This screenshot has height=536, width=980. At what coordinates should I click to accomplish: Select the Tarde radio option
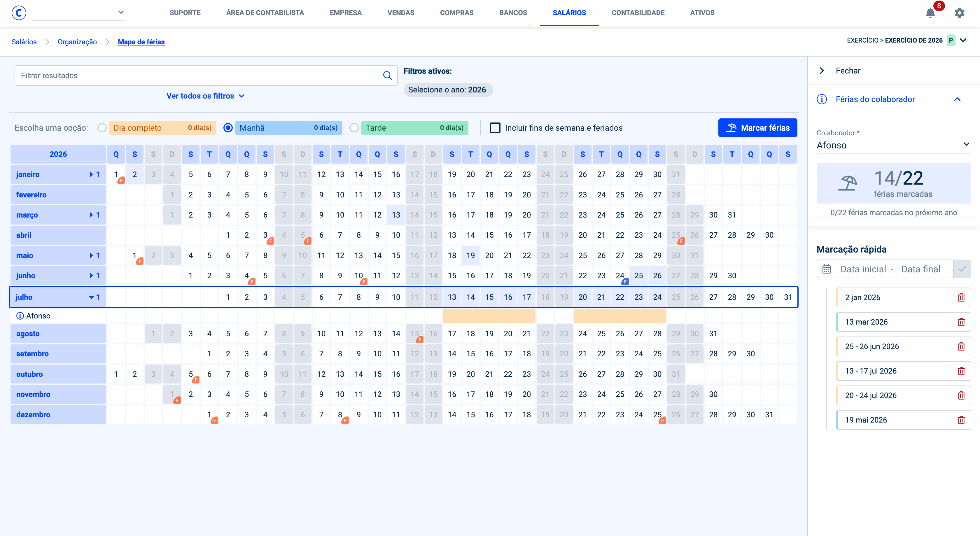(x=354, y=128)
